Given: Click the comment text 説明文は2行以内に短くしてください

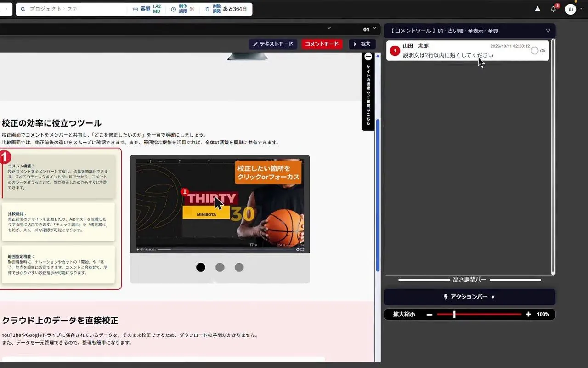Looking at the screenshot, I should point(448,56).
